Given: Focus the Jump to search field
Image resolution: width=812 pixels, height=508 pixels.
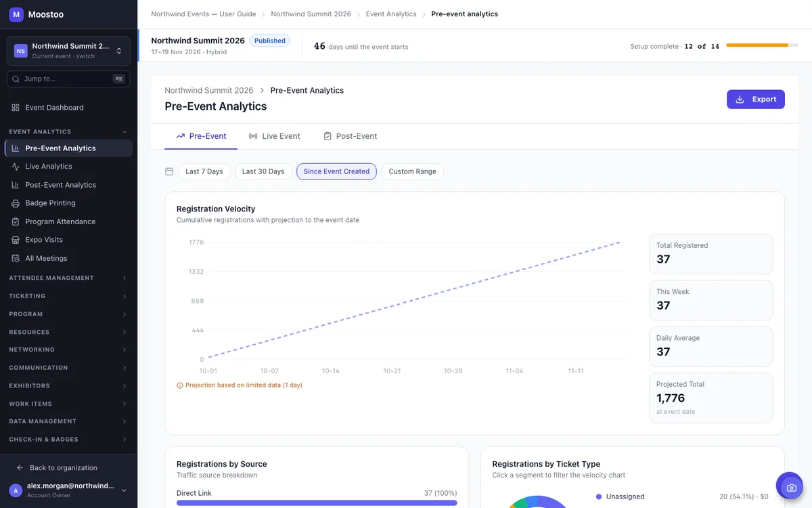Looking at the screenshot, I should coord(68,79).
